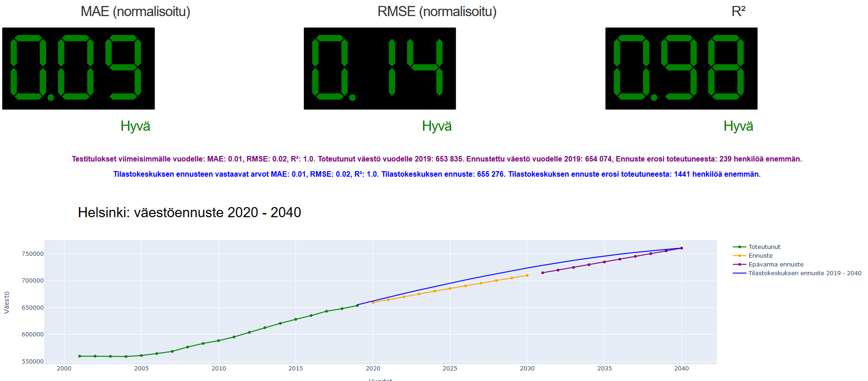Toggle Tilastokeskuksen ennuste 2019 - 2040 legend entry
Image resolution: width=868 pixels, height=381 pixels.
point(797,273)
